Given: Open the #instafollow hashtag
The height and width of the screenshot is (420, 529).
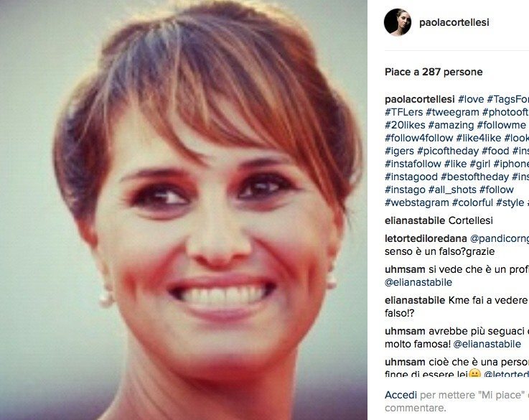Looking at the screenshot, I should (413, 164).
